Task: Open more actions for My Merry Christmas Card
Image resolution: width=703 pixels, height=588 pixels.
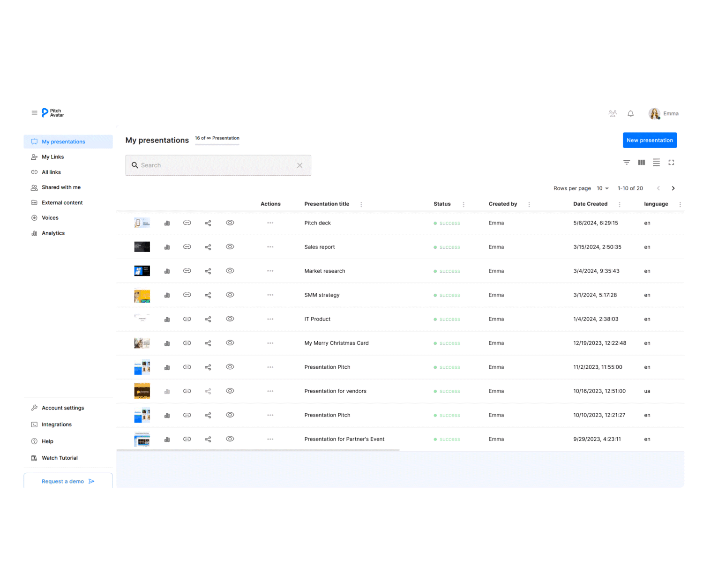Action: pos(270,343)
